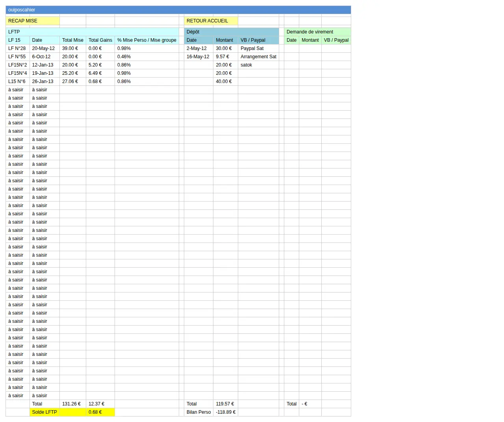Select the 39.00 € Total Mise cell

coord(73,48)
